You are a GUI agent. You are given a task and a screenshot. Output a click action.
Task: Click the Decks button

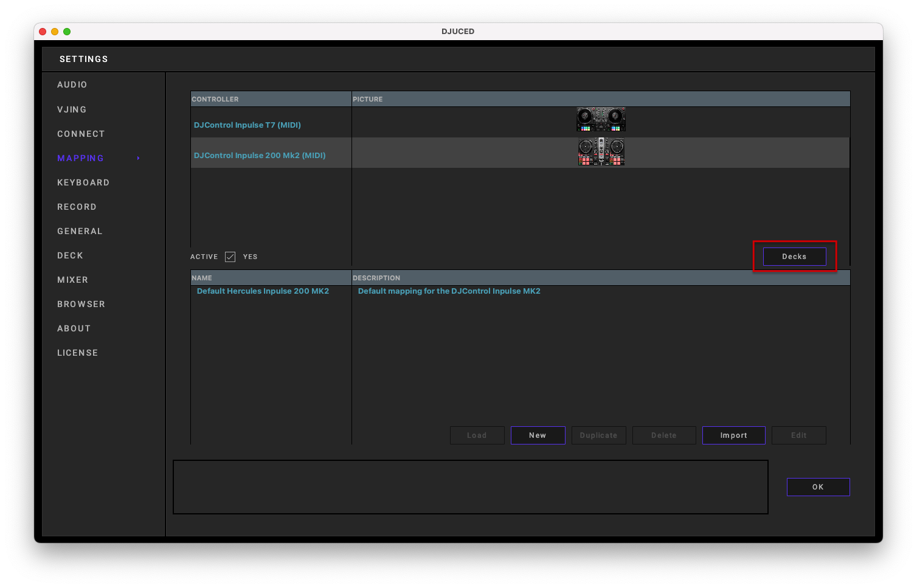pos(794,256)
